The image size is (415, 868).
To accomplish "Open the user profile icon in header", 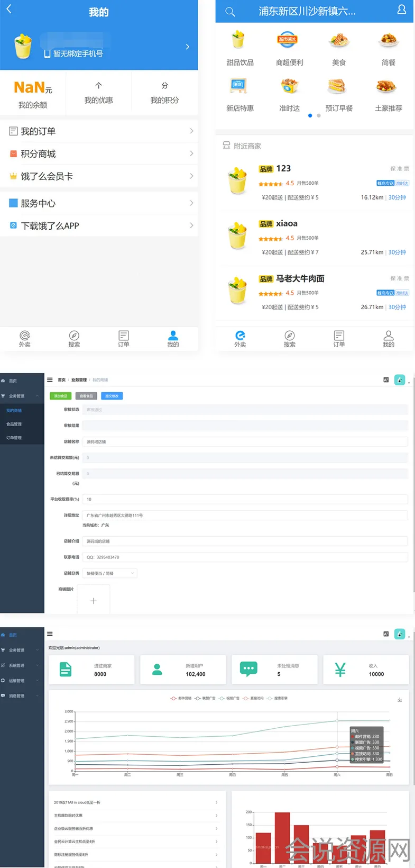I will [401, 10].
